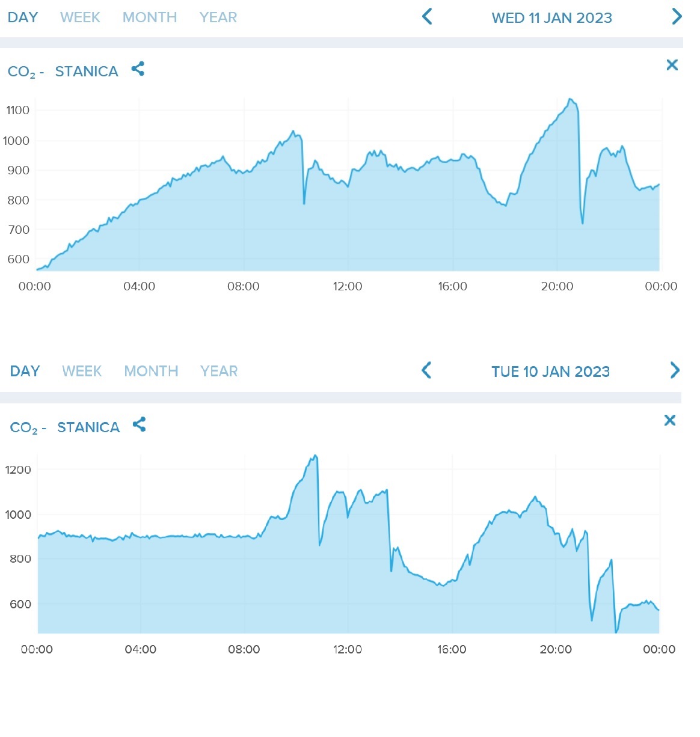Switch top chart to MONTH view
This screenshot has width=700, height=737.
point(150,17)
